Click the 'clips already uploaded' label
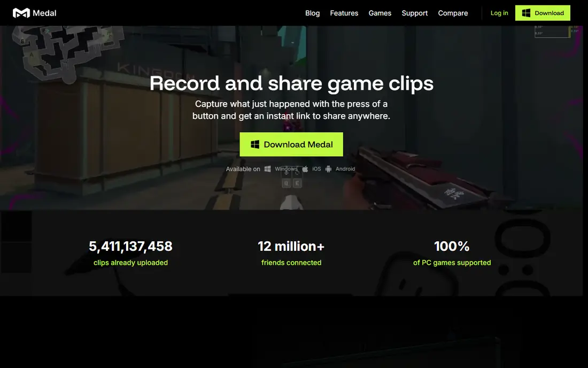 [x=130, y=263]
